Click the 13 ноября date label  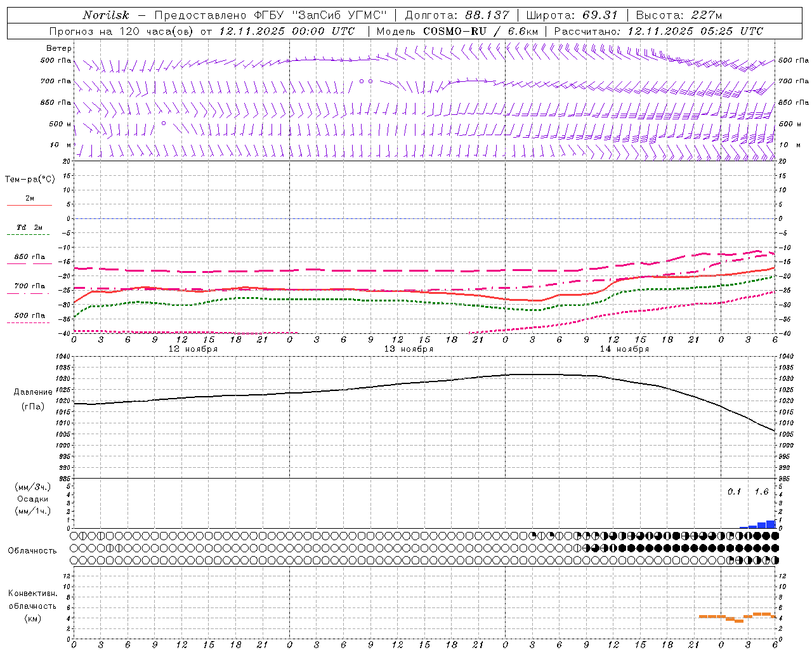click(409, 349)
